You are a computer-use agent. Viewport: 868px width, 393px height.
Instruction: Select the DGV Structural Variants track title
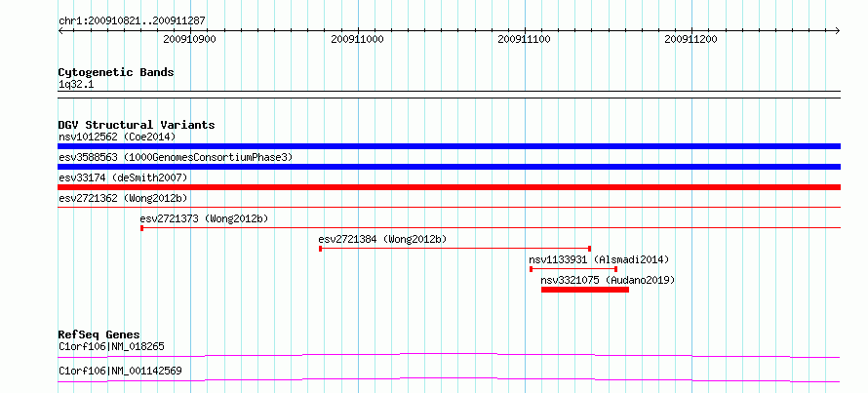point(137,125)
